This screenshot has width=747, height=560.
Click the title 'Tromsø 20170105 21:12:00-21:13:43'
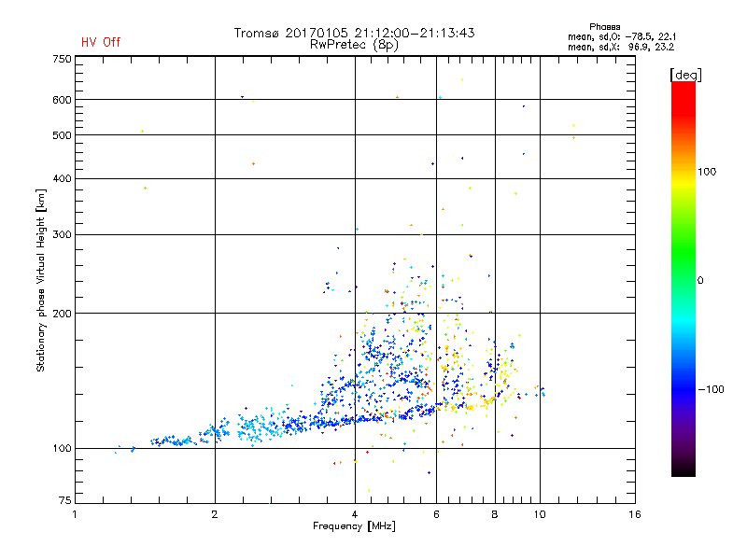[x=354, y=33]
